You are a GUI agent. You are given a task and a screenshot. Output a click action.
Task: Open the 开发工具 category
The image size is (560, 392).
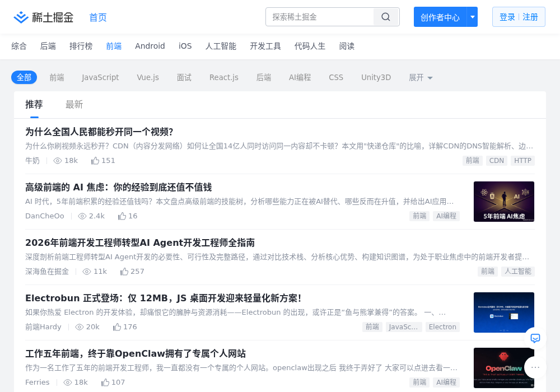click(x=265, y=46)
